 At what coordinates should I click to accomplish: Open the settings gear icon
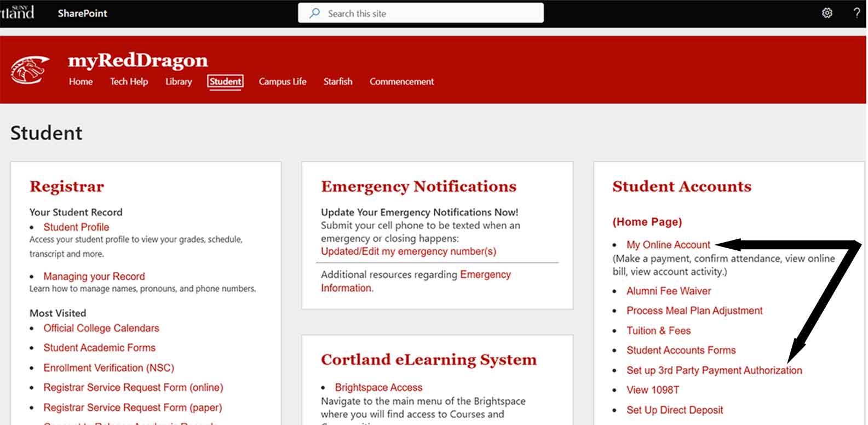[x=827, y=13]
